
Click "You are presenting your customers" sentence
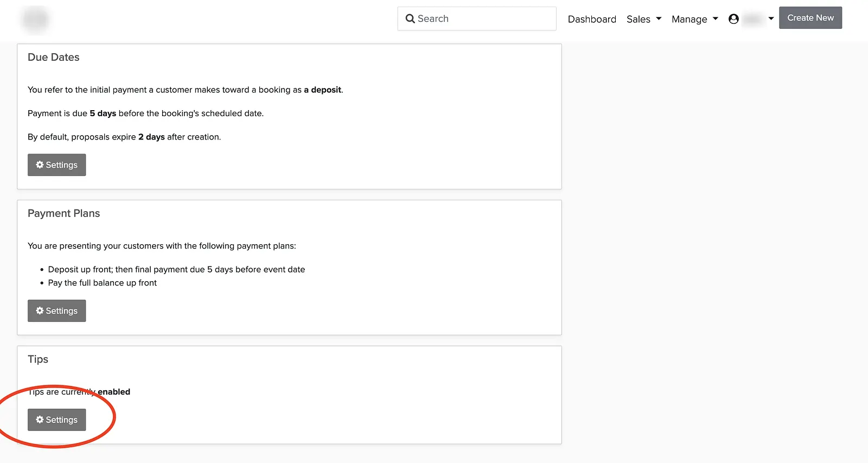(162, 246)
